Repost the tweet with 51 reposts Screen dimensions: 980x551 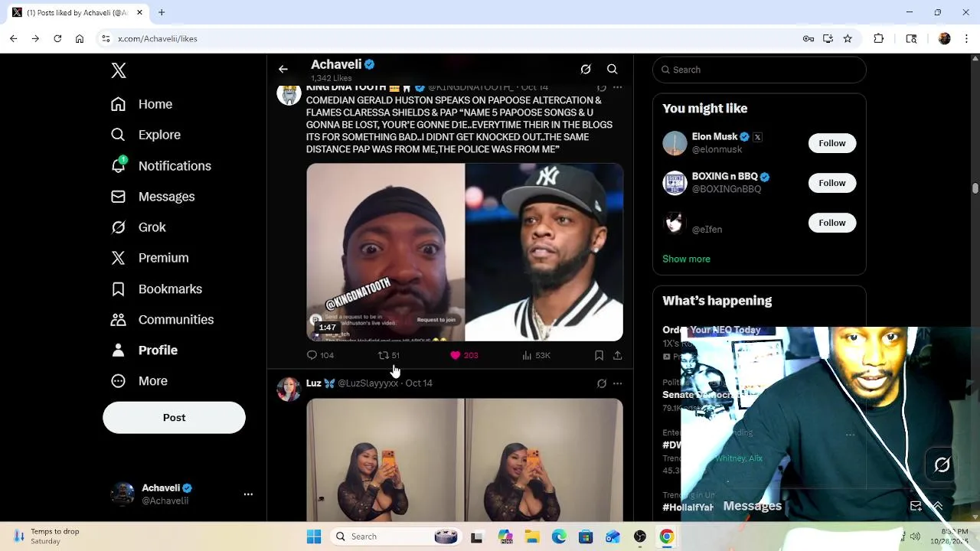tap(388, 355)
